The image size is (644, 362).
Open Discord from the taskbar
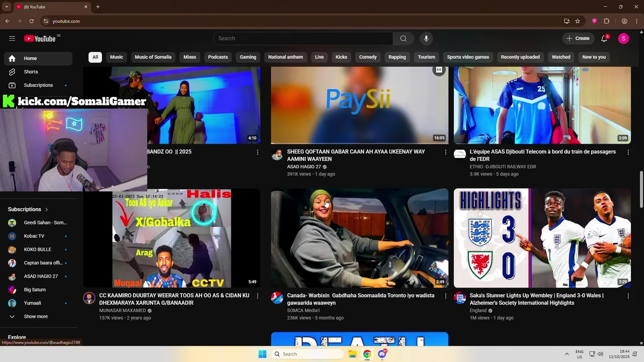(382, 354)
